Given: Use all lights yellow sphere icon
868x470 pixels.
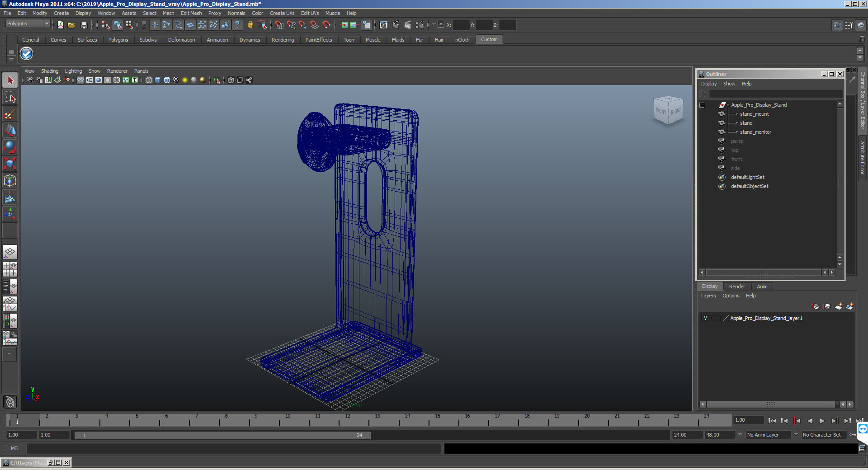Looking at the screenshot, I should coord(185,80).
